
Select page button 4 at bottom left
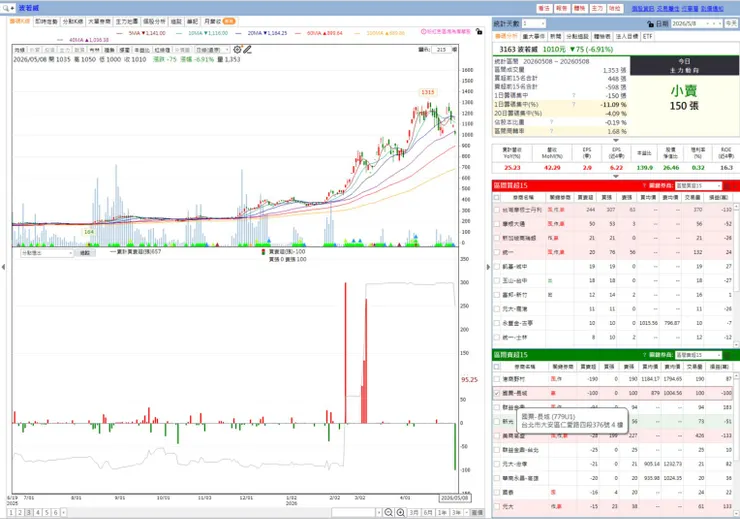pos(38,512)
